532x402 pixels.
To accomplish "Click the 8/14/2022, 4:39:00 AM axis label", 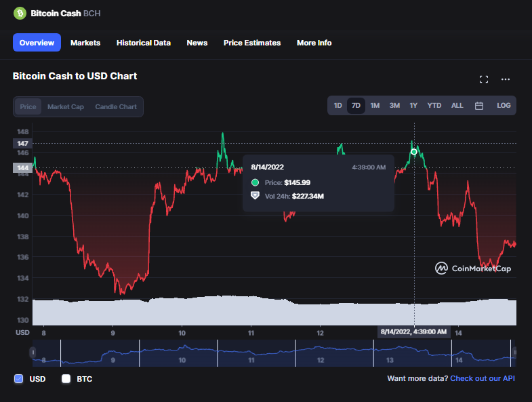I will point(413,331).
